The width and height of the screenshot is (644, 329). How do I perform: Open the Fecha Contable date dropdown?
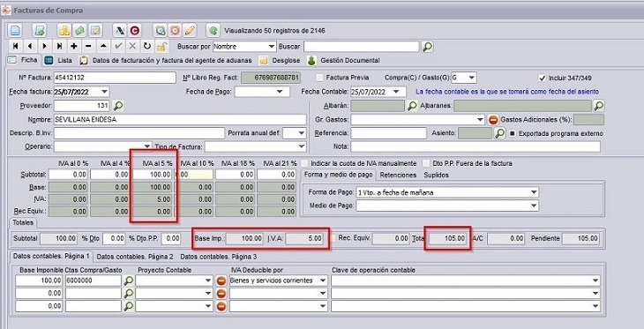coord(396,92)
